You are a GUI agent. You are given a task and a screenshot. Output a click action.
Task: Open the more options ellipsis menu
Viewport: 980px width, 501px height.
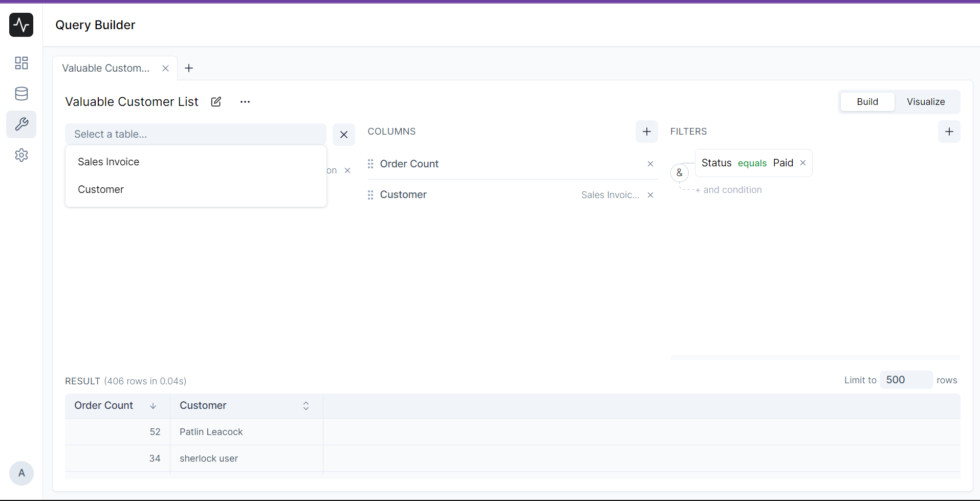click(x=245, y=102)
